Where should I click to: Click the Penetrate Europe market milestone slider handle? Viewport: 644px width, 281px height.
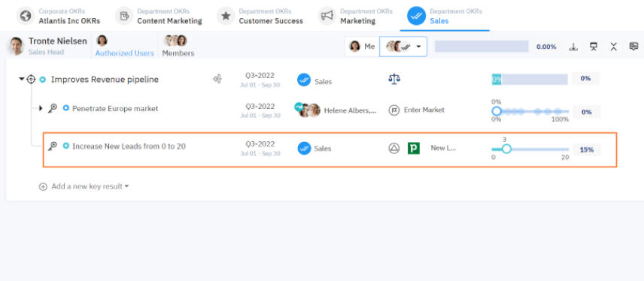[497, 111]
